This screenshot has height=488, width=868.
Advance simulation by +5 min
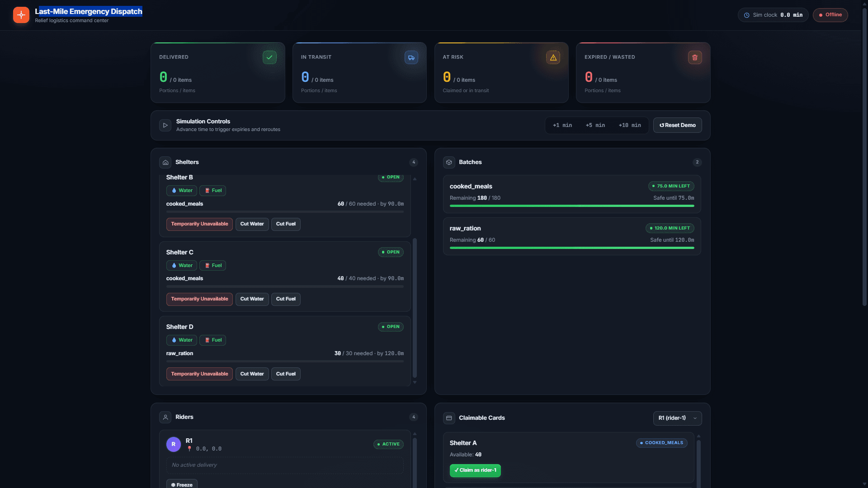(595, 125)
